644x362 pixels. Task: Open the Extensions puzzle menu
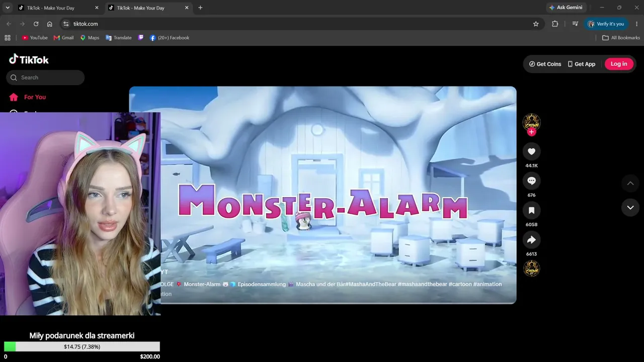pyautogui.click(x=555, y=24)
